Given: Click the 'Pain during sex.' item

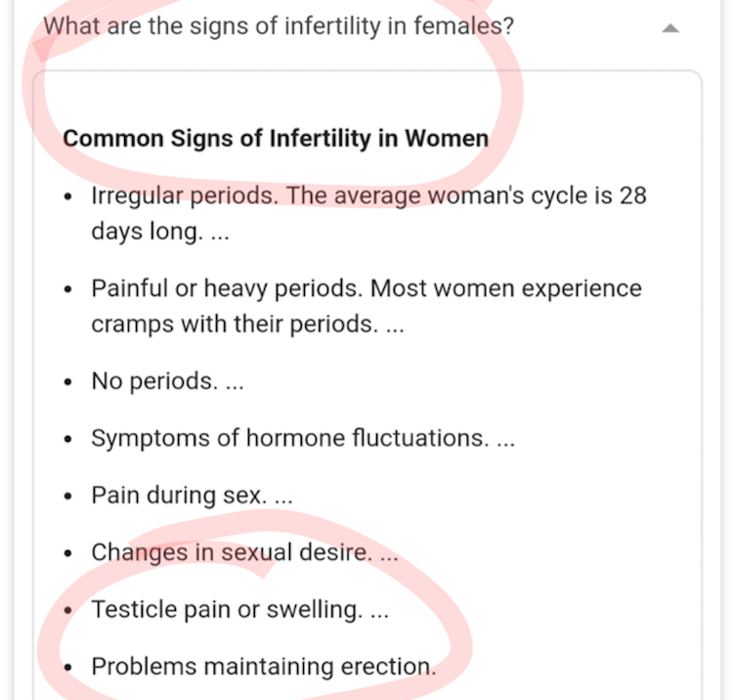Looking at the screenshot, I should (x=179, y=496).
